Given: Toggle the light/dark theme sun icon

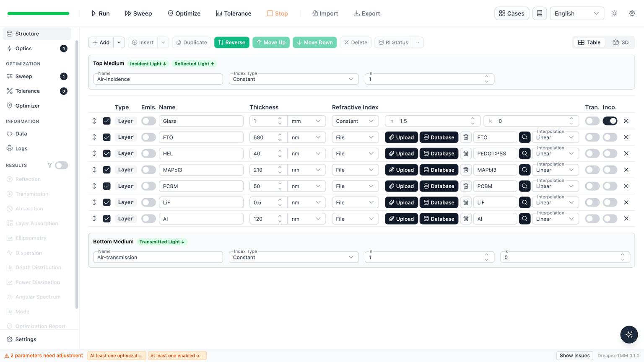Looking at the screenshot, I should pyautogui.click(x=615, y=13).
